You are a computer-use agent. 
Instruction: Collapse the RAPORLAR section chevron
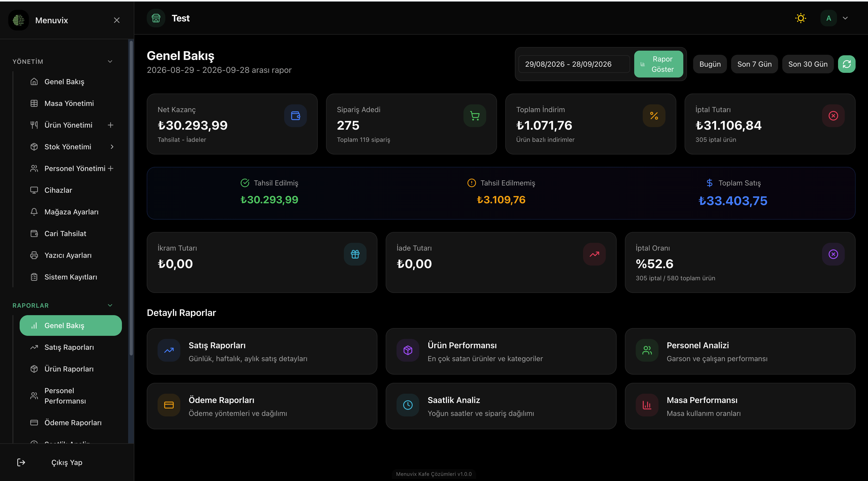pyautogui.click(x=110, y=306)
